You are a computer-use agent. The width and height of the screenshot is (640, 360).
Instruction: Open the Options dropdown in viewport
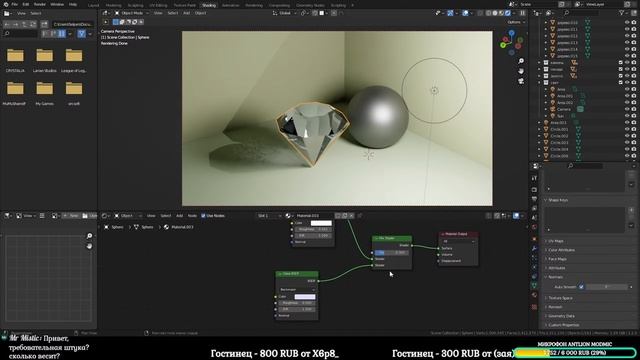(515, 22)
